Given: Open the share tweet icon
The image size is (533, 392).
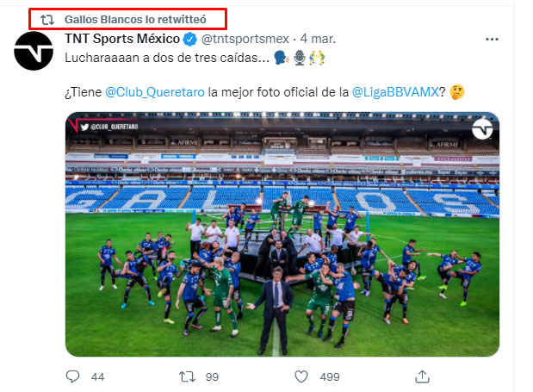Looking at the screenshot, I should tap(423, 376).
